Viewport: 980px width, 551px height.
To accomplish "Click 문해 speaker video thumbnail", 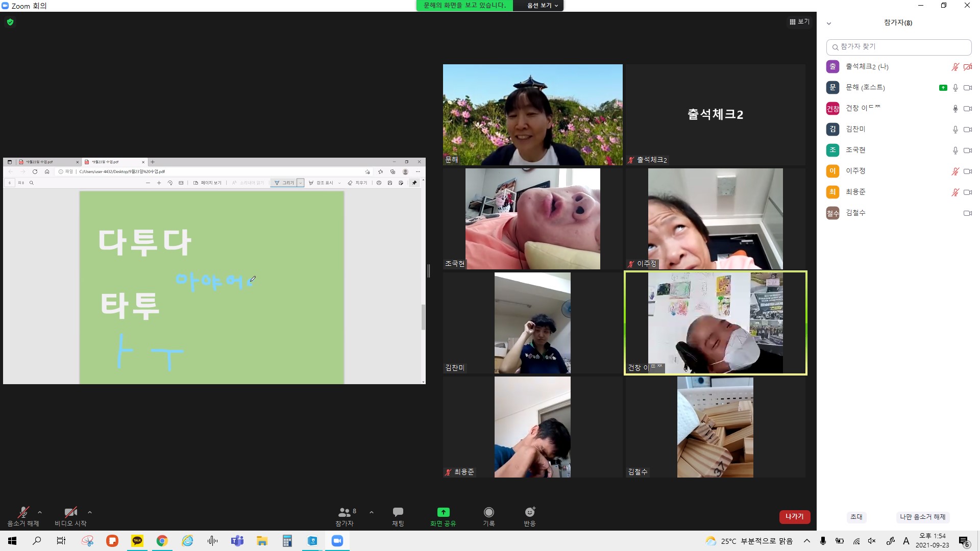I will point(532,114).
